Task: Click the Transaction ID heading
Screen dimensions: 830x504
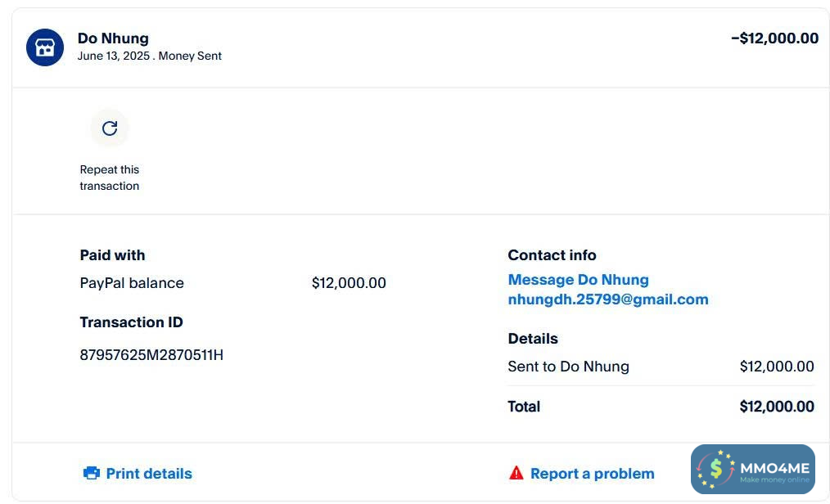Action: click(x=131, y=322)
